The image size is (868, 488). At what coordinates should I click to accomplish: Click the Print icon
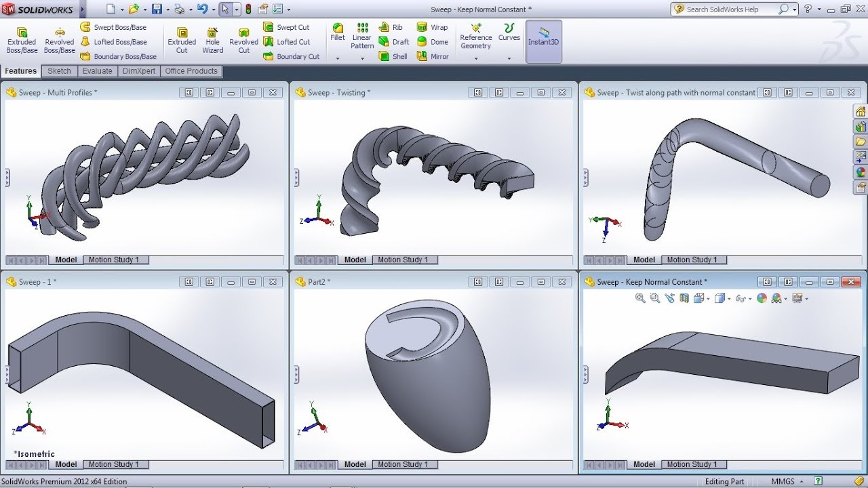[179, 9]
